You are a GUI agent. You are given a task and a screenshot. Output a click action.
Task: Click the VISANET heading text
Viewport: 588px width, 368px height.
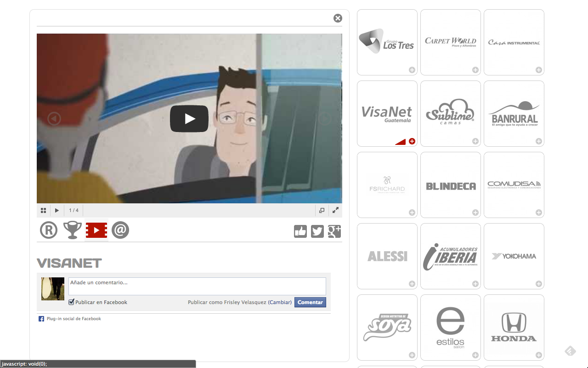pyautogui.click(x=69, y=263)
